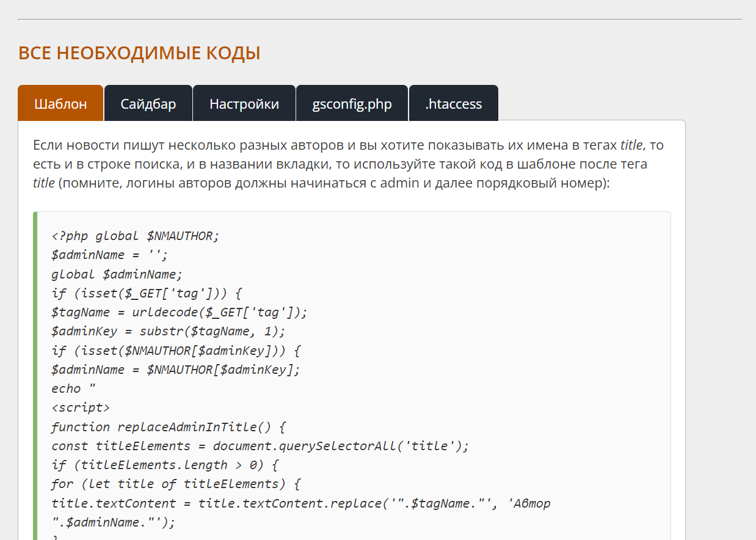
Task: Open the Настройки tab
Action: (244, 103)
